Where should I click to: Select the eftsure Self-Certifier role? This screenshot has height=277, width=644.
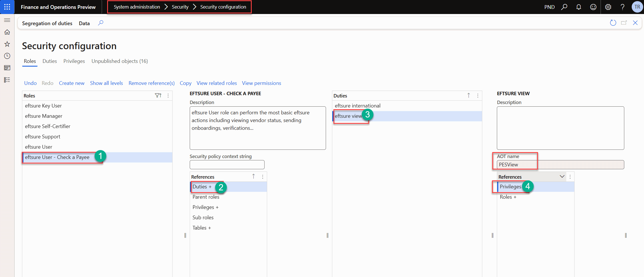(x=97, y=126)
